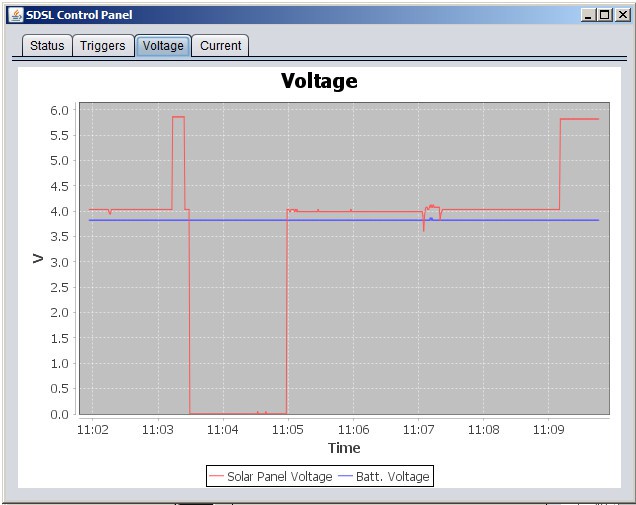This screenshot has height=505, width=636.
Task: Click the 1.5 voltage axis label
Action: (x=60, y=338)
